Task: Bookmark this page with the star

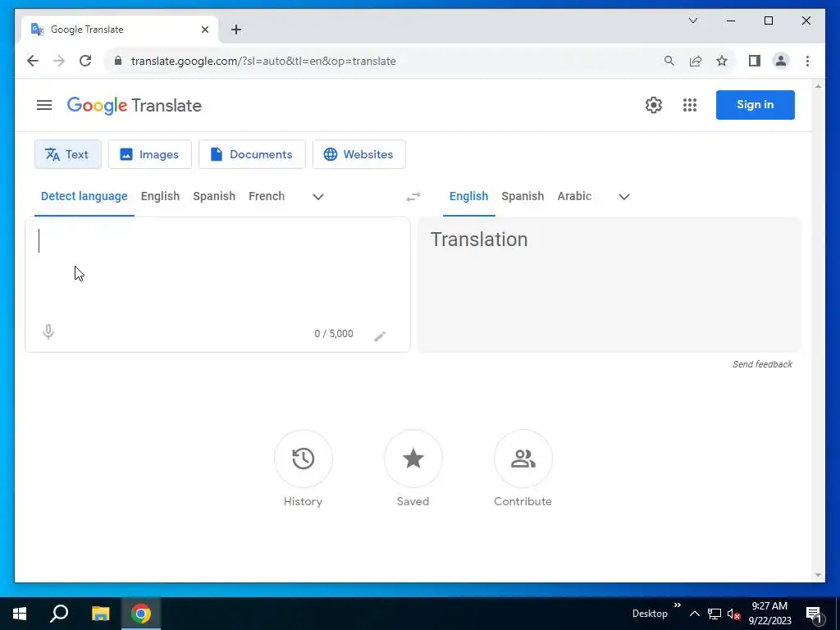Action: [722, 61]
